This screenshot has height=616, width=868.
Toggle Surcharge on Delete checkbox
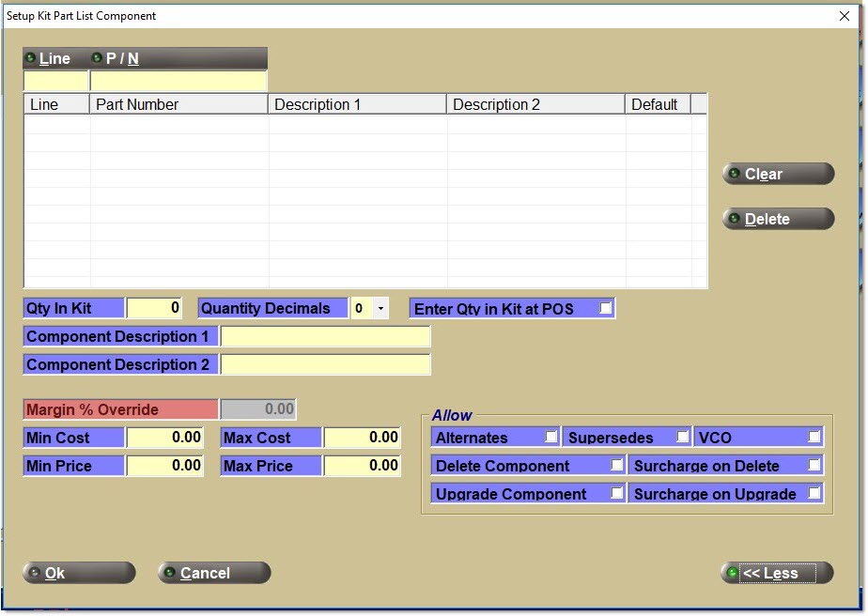(814, 466)
